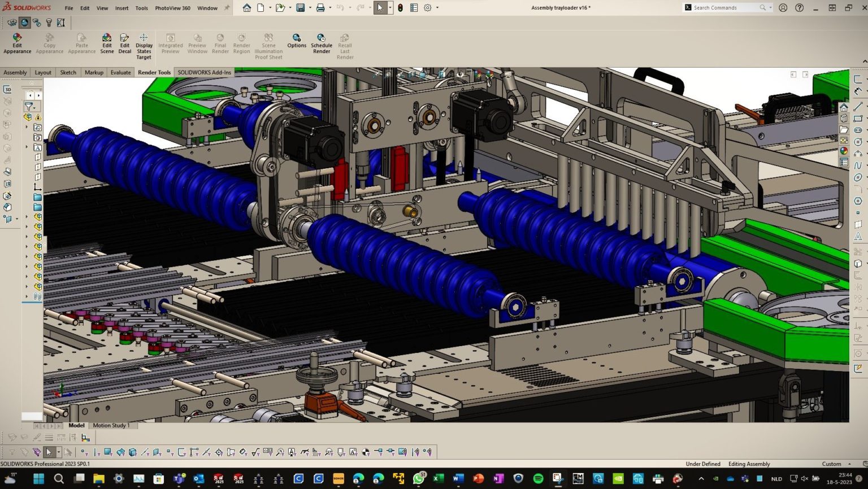
Task: Toggle Display States Target
Action: (x=144, y=45)
